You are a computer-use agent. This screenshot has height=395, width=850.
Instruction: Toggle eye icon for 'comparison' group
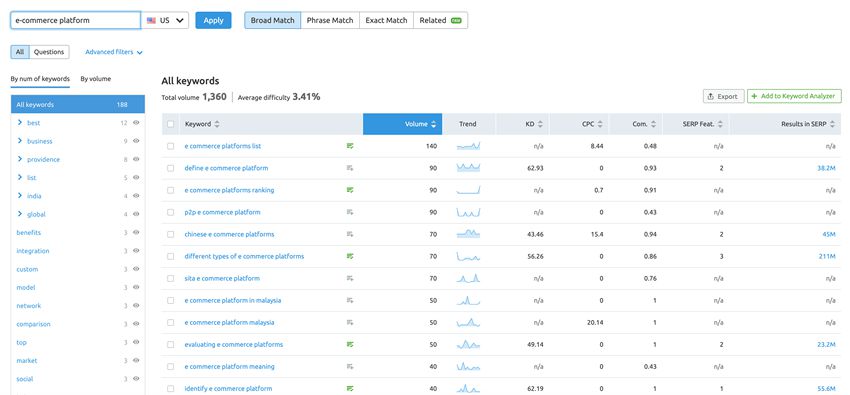coord(136,324)
